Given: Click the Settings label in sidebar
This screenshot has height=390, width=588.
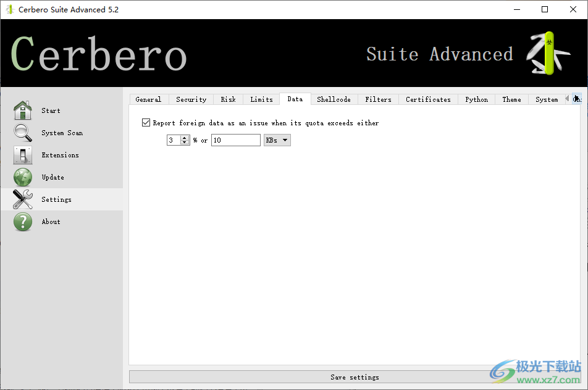Looking at the screenshot, I should [56, 199].
